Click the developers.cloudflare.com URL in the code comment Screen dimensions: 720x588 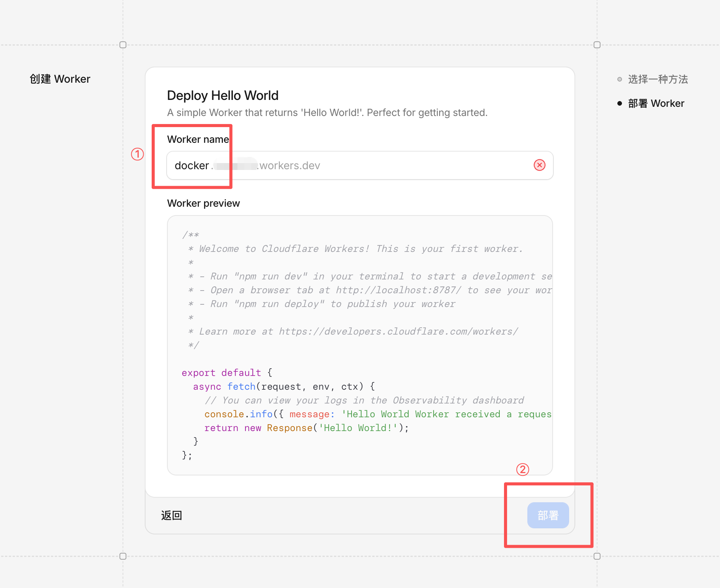pyautogui.click(x=398, y=332)
